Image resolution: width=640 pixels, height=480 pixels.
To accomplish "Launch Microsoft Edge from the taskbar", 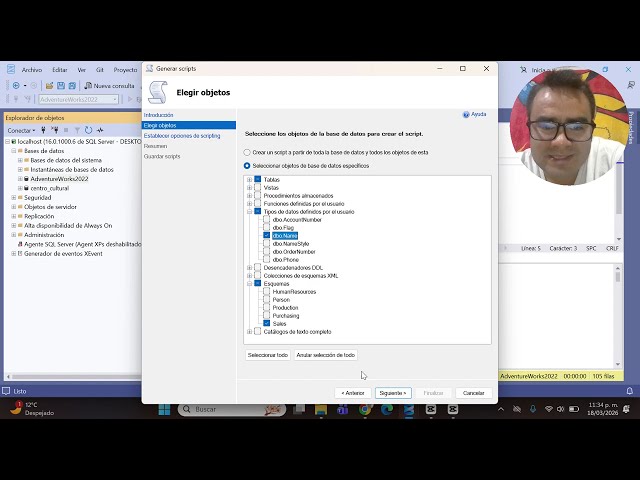I will [x=387, y=409].
